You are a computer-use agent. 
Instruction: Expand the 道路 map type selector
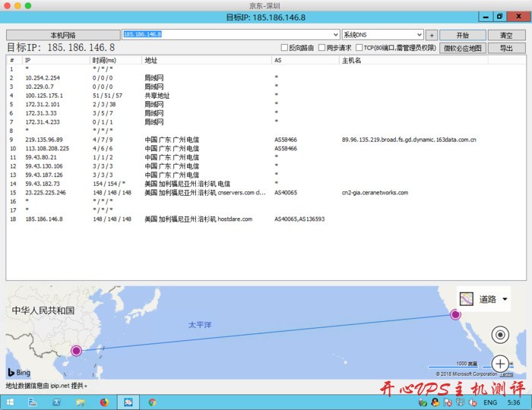click(x=505, y=299)
